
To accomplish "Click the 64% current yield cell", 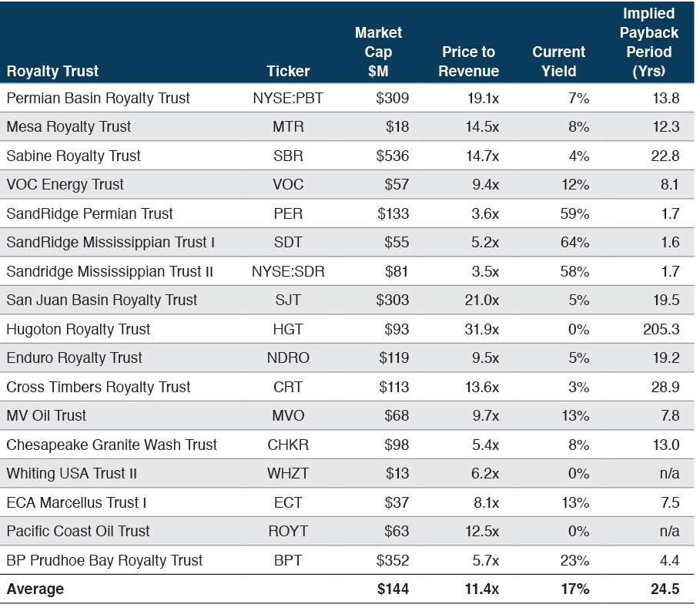I will coord(574,242).
